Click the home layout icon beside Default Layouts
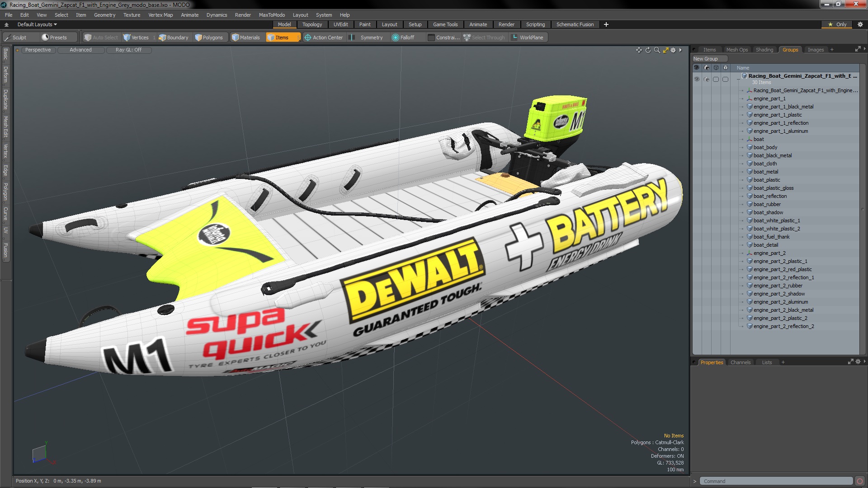Image resolution: width=868 pixels, height=488 pixels. [x=6, y=24]
